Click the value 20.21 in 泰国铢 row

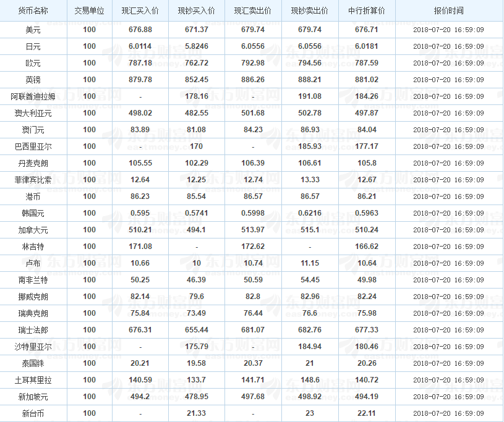coord(140,363)
